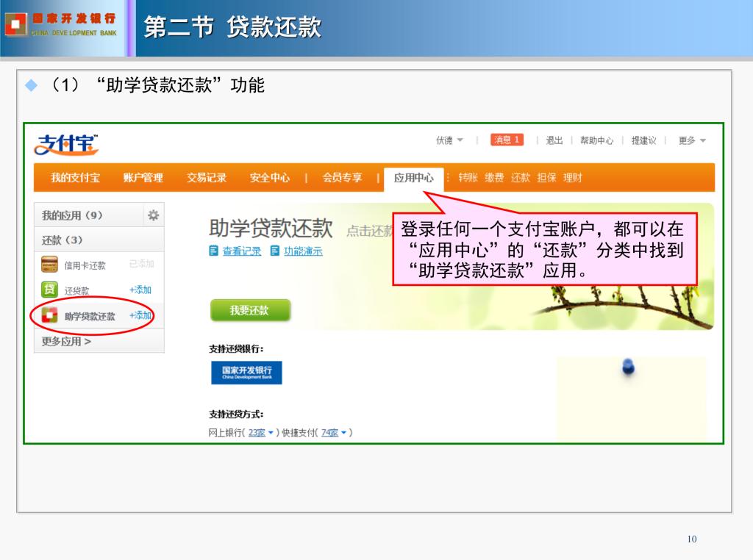Open the 消息 1 notification badge
753x560 pixels.
pos(507,140)
